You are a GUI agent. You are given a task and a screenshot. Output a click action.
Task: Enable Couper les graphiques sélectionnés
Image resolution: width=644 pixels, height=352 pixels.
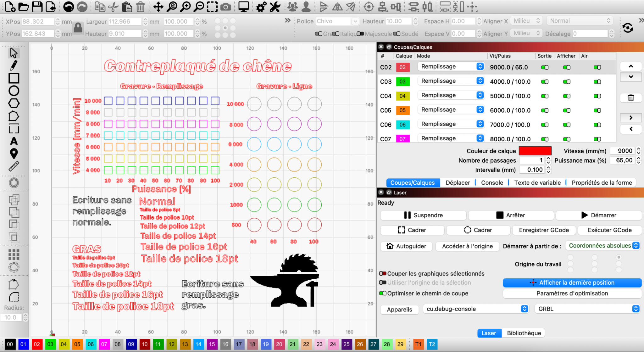tap(383, 274)
